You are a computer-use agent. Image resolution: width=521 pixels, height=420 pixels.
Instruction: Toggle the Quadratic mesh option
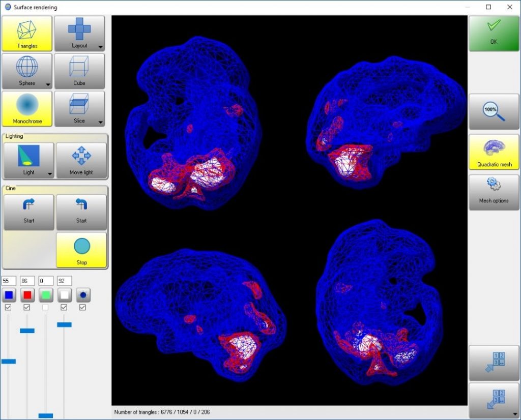point(494,152)
